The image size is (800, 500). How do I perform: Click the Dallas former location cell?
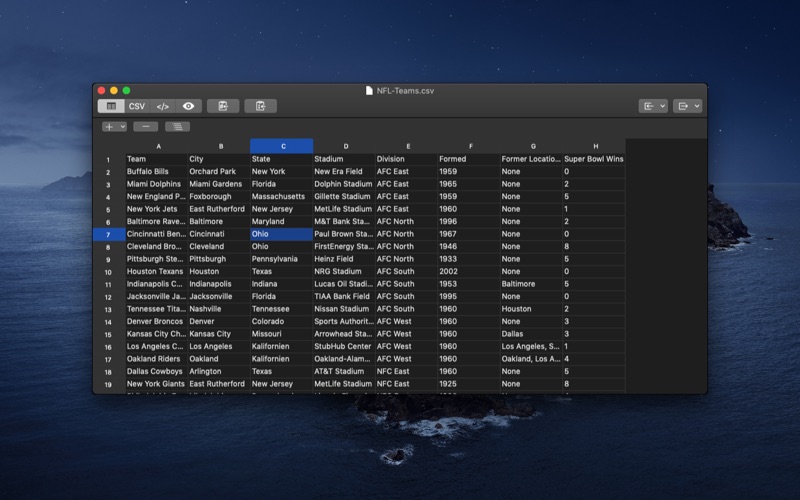click(531, 334)
